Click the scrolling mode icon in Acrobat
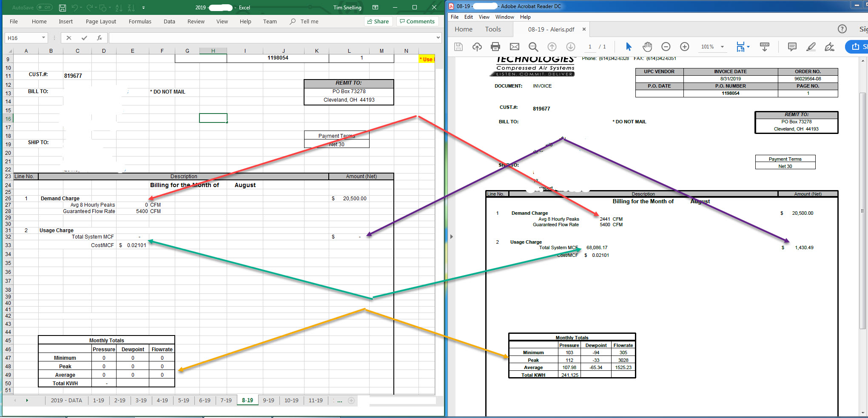The width and height of the screenshot is (868, 418). (765, 47)
